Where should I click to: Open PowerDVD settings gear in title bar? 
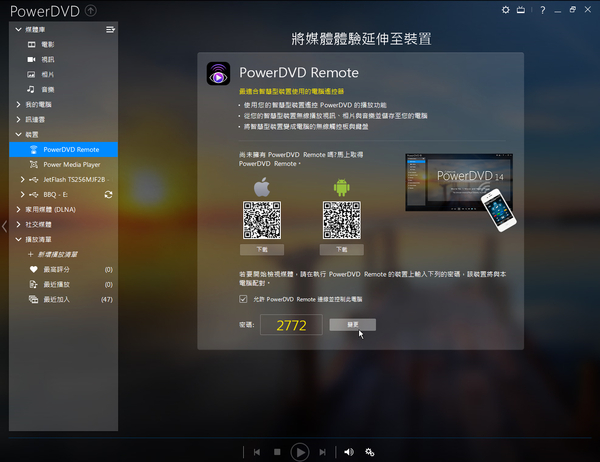click(506, 10)
